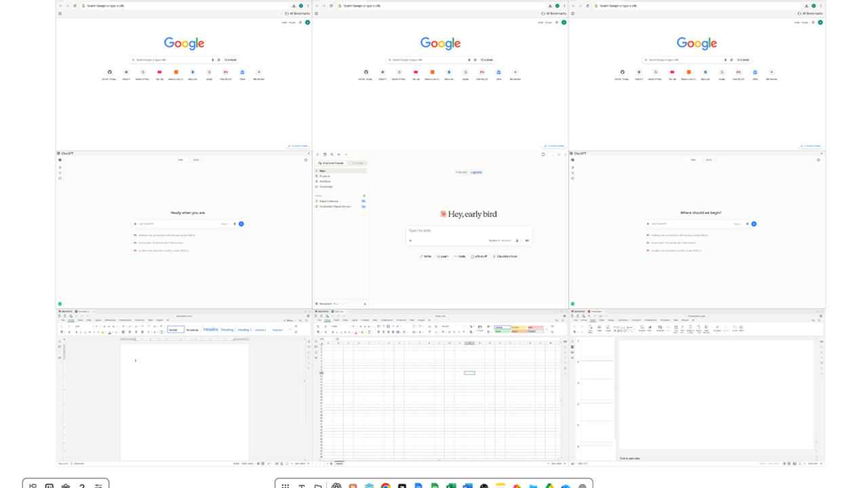Click the Claude prompt text field
This screenshot has width=868, height=488.
pyautogui.click(x=468, y=230)
